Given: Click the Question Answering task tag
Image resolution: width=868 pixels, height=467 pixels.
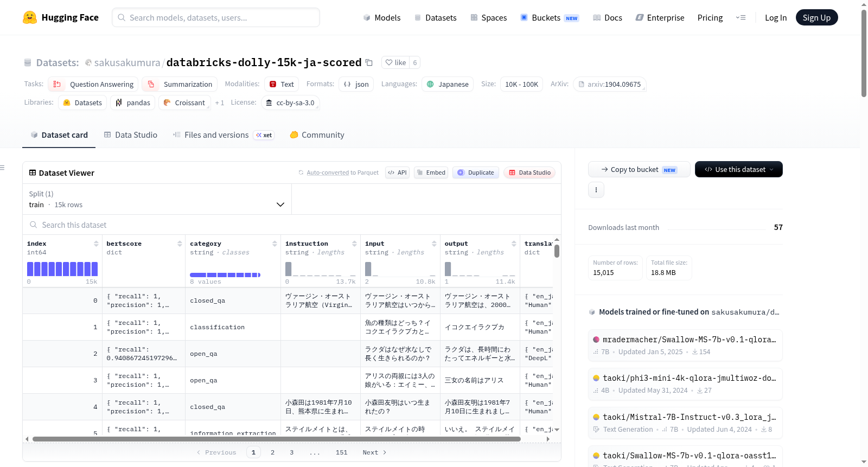Looking at the screenshot, I should tap(93, 84).
